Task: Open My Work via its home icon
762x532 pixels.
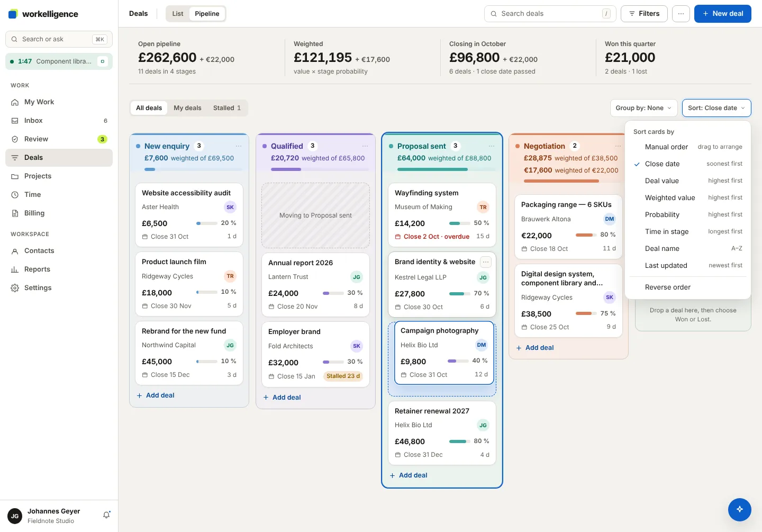Action: [15, 102]
